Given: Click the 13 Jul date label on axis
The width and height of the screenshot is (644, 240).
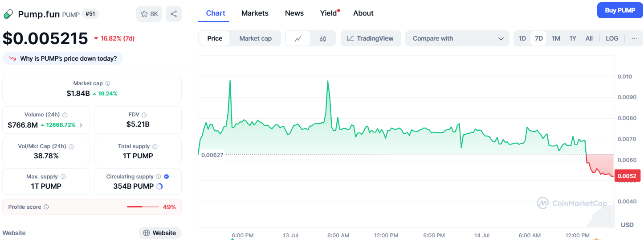Looking at the screenshot, I should (291, 235).
